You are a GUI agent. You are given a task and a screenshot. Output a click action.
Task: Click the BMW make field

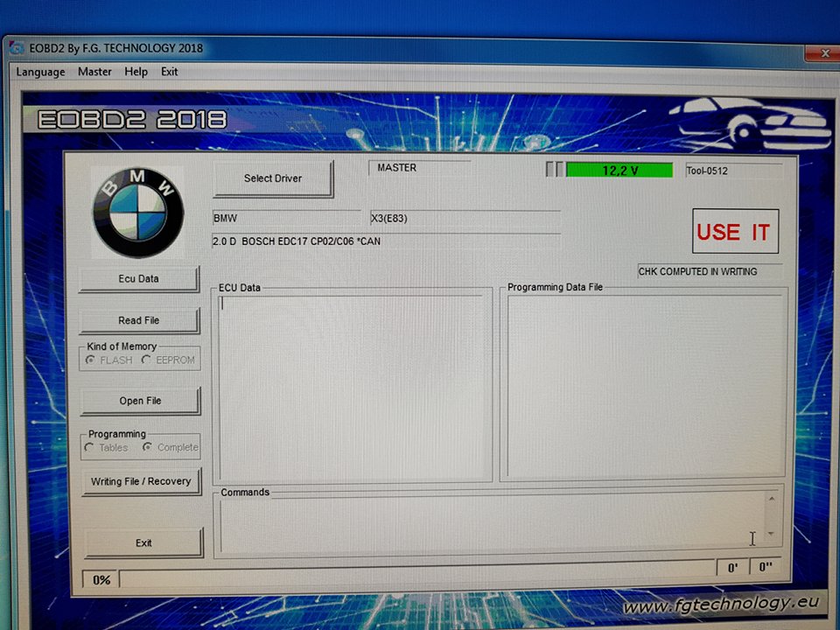(x=287, y=218)
